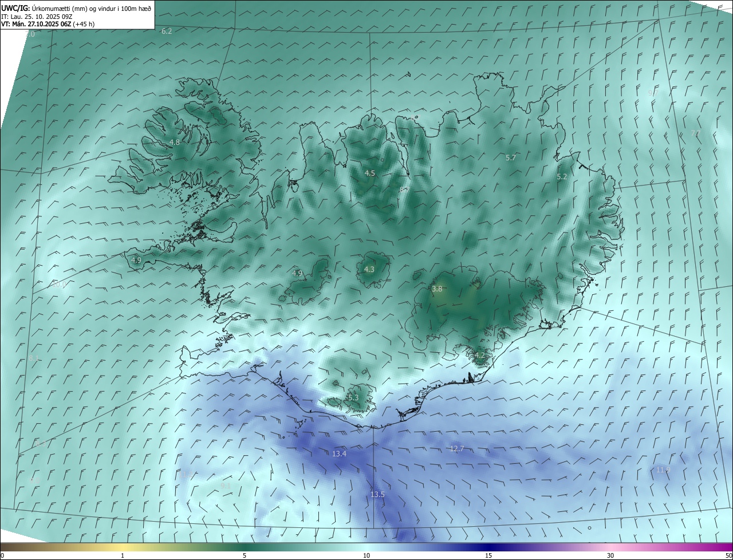
Task: Click the colorbar tick label 50
Action: pos(728,555)
